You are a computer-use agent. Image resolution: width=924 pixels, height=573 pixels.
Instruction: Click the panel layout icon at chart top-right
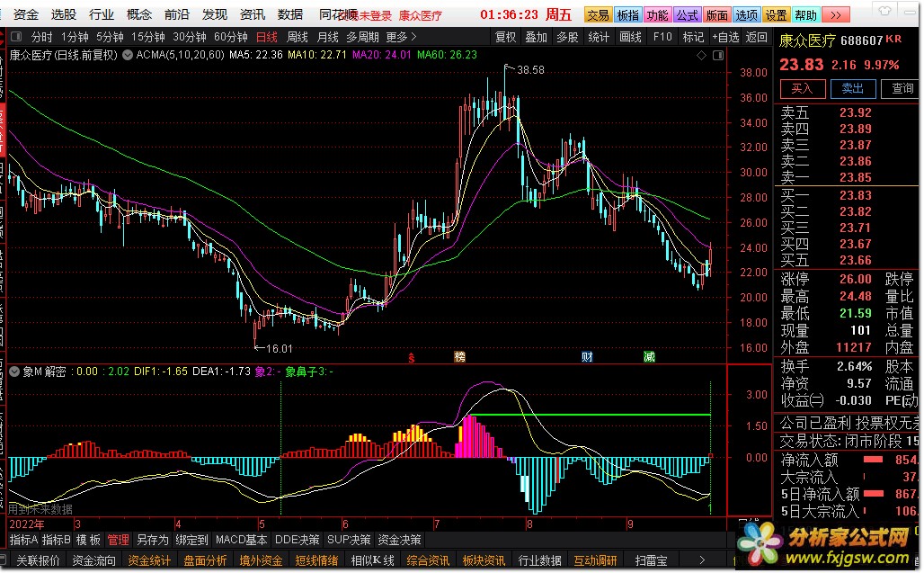(718, 55)
